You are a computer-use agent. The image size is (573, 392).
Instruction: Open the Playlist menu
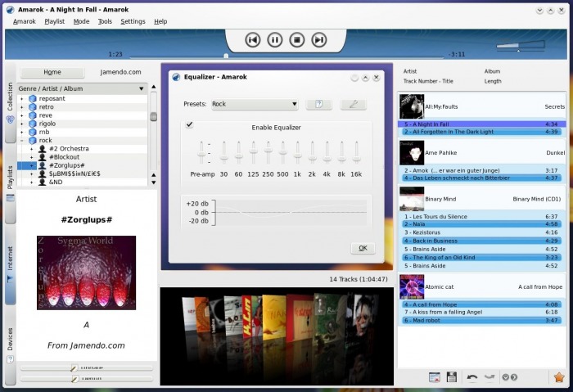[55, 21]
